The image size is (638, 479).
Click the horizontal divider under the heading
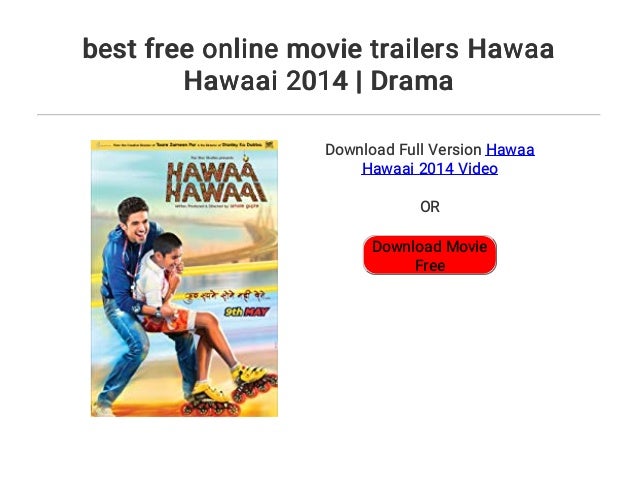(x=319, y=115)
